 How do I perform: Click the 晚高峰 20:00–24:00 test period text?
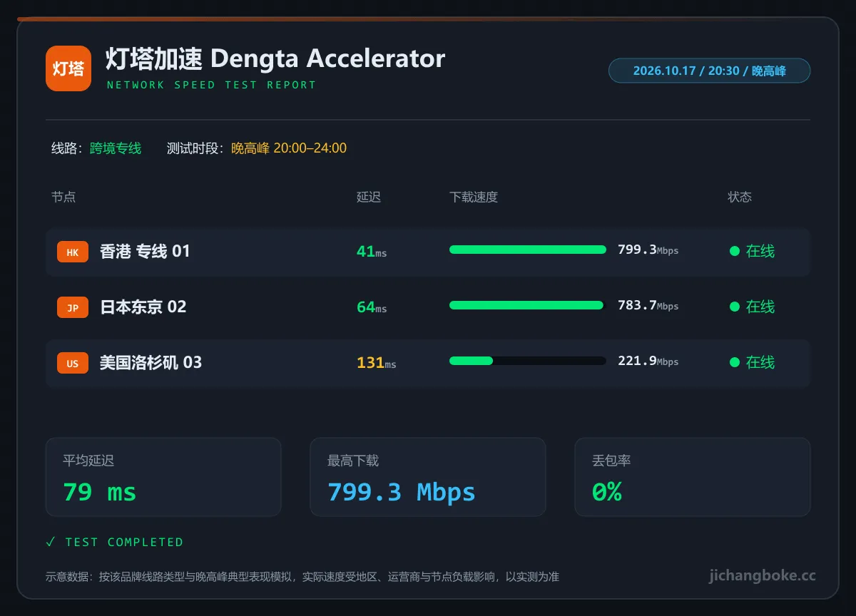click(x=289, y=148)
